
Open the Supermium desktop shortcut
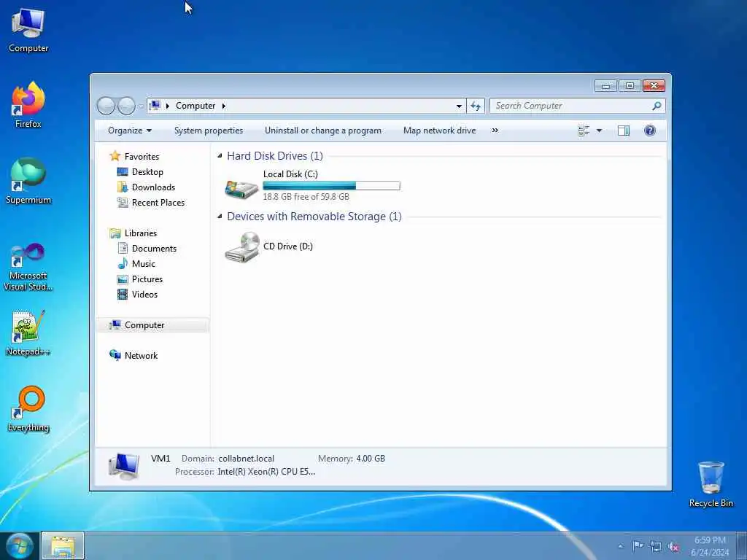pyautogui.click(x=28, y=181)
